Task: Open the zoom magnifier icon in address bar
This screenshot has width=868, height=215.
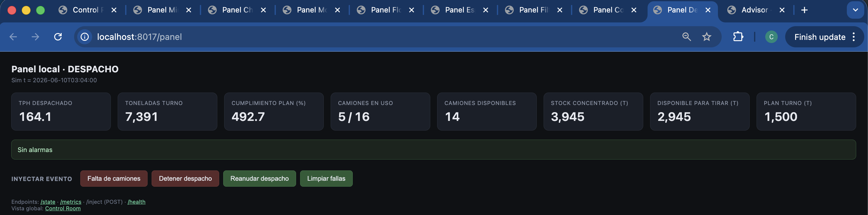Action: (x=686, y=37)
